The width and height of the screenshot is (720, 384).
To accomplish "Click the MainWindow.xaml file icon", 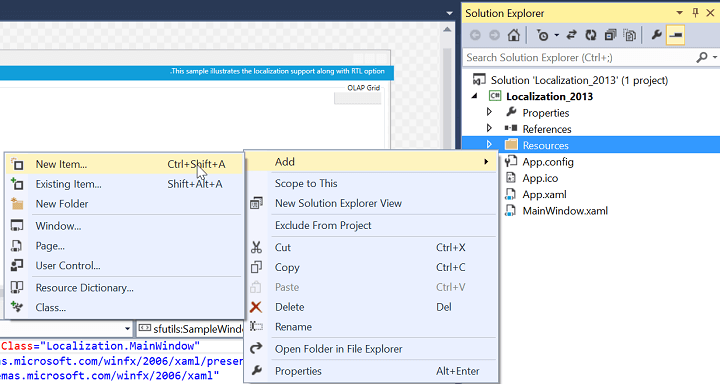I will pyautogui.click(x=510, y=211).
